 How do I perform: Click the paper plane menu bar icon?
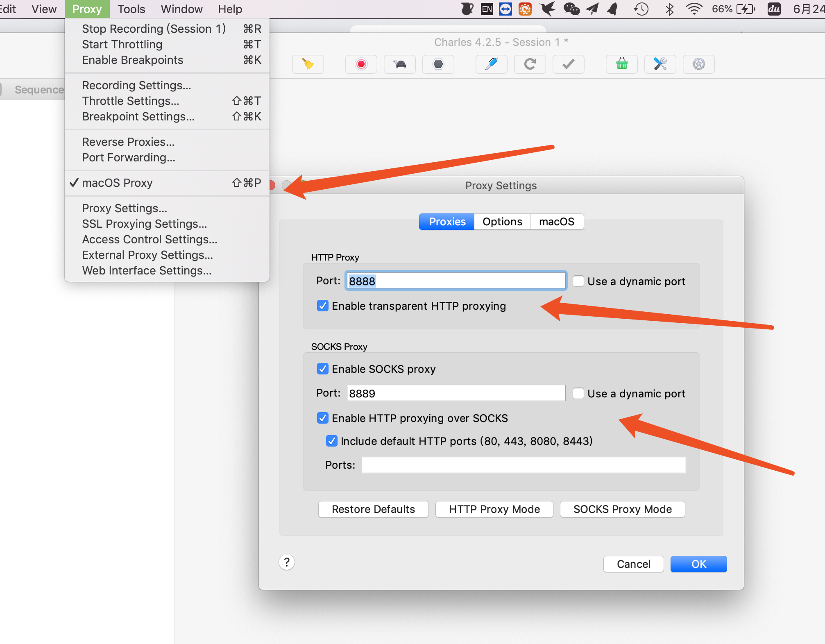point(592,9)
